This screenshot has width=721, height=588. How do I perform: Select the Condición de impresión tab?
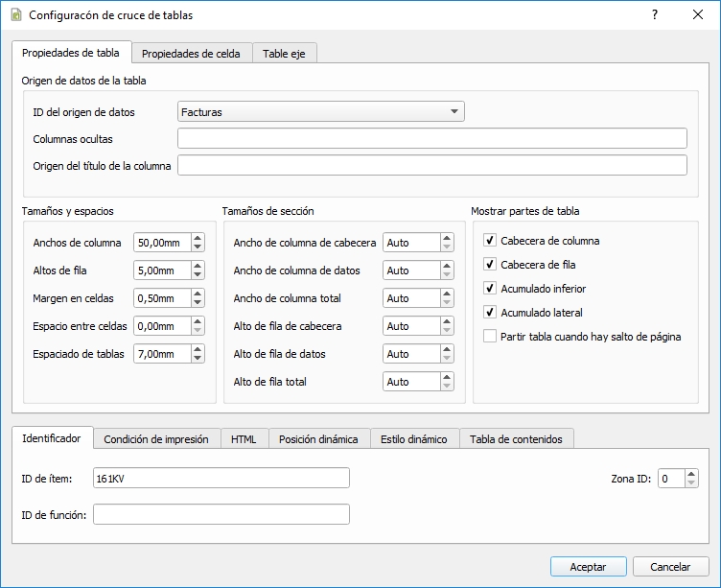point(156,439)
